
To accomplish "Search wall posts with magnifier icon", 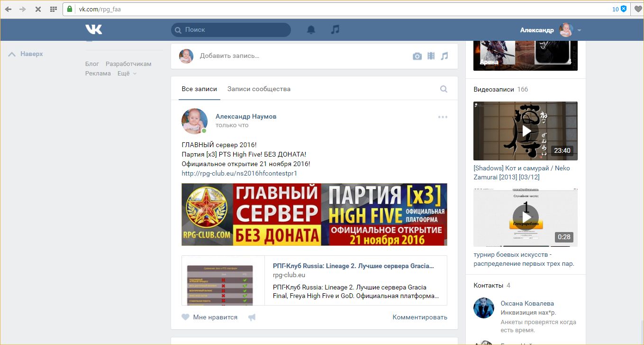I will 444,89.
